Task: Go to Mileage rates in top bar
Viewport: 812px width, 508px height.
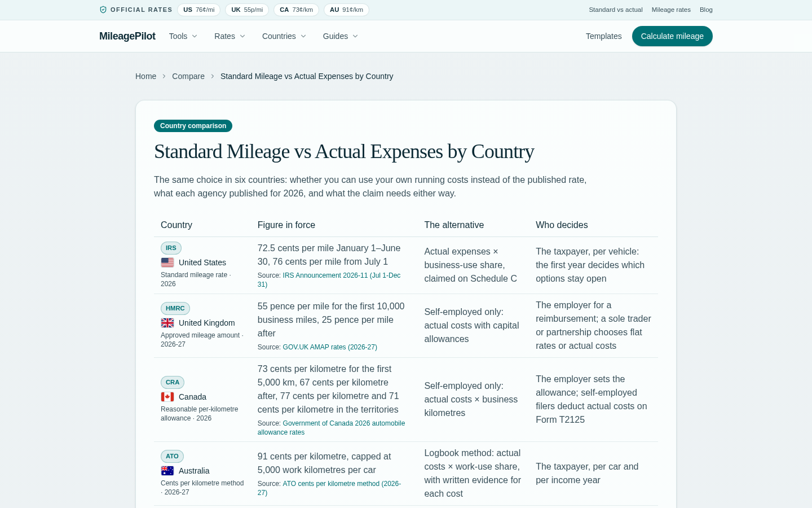Action: (x=671, y=10)
